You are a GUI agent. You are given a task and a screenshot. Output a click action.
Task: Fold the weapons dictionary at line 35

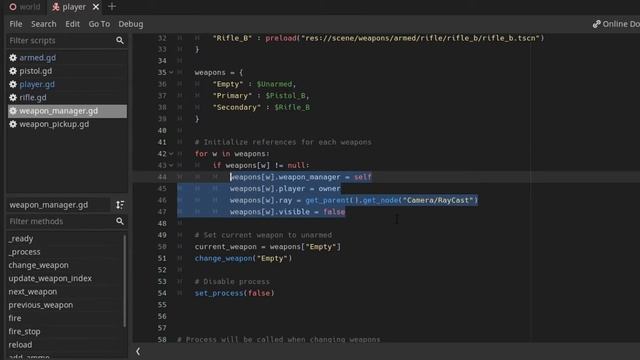171,72
